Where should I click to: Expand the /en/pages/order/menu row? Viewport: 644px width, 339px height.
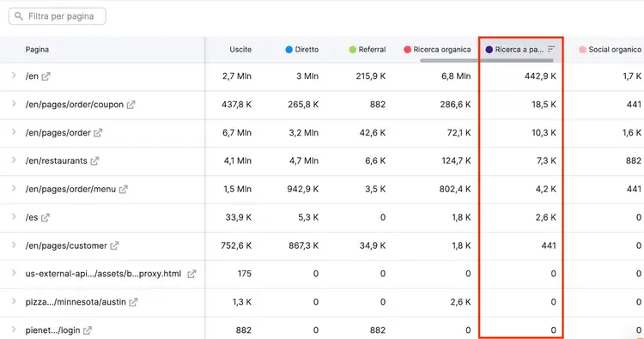tap(14, 188)
